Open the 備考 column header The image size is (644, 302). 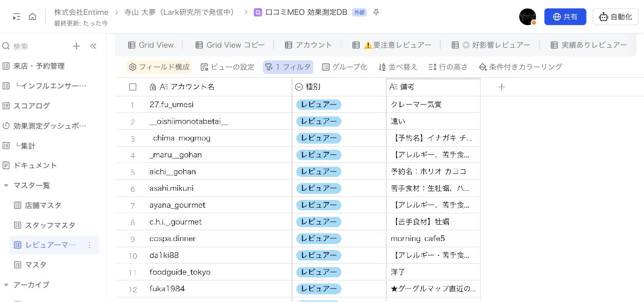pyautogui.click(x=433, y=87)
